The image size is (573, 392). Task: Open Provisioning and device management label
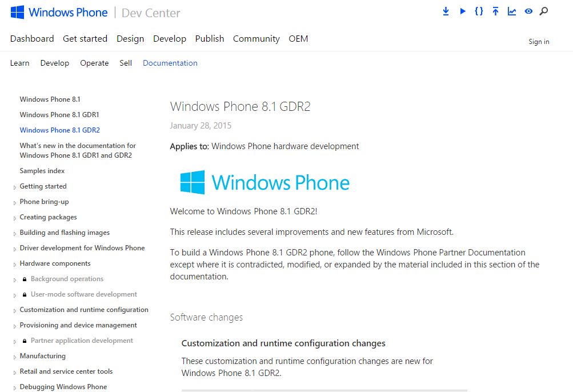point(78,325)
